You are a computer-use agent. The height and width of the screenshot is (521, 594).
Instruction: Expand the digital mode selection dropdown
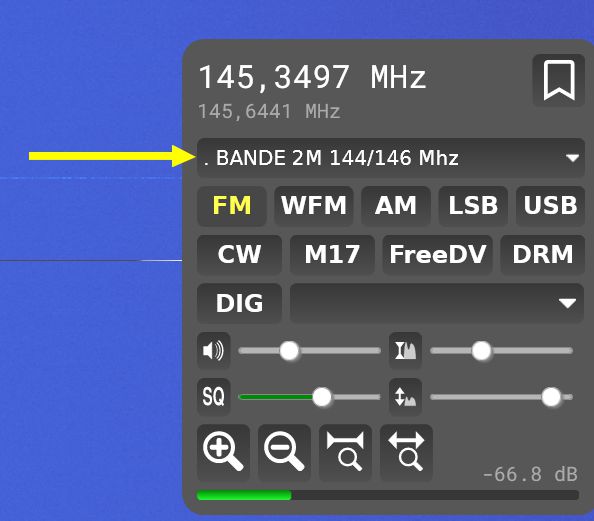pos(437,303)
